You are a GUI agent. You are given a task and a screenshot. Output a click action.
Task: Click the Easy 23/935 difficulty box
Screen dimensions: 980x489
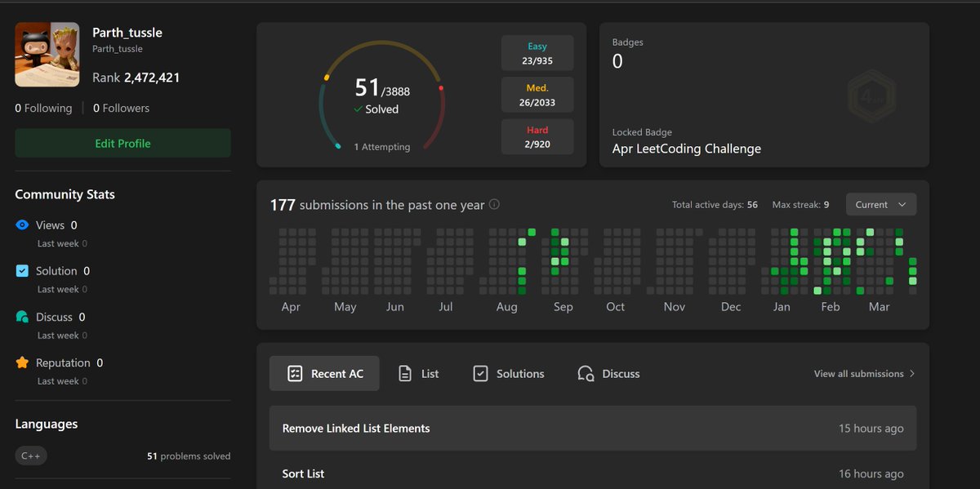pos(537,53)
